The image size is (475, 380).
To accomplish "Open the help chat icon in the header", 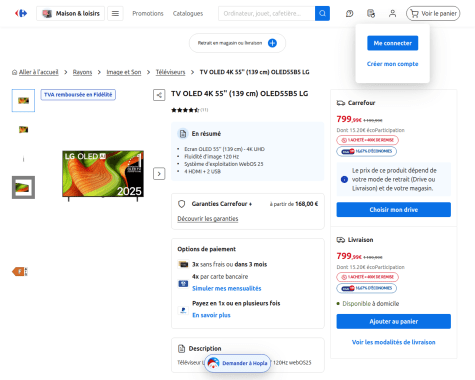I will (350, 13).
